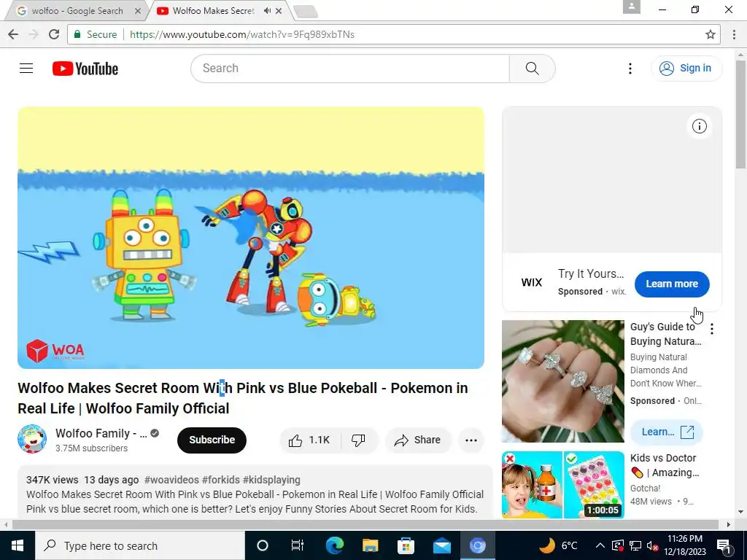Open the YouTube hamburger guide menu
Viewport: 747px width, 560px height.
(26, 69)
